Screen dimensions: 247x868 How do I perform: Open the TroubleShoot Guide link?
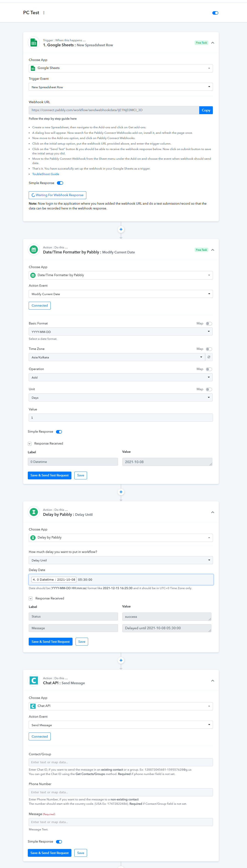pos(45,174)
